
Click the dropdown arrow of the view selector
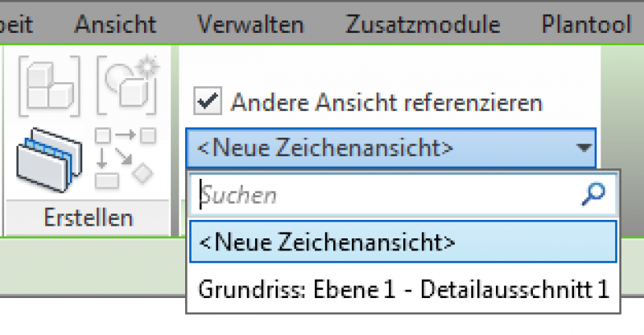click(583, 147)
